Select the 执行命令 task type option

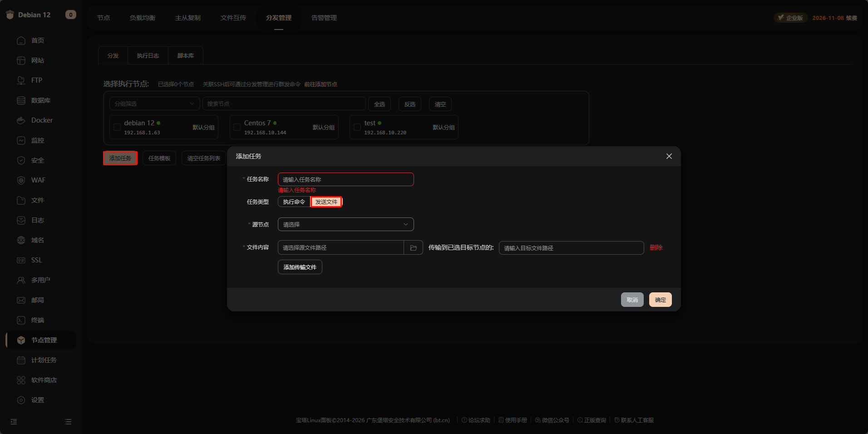(x=294, y=202)
